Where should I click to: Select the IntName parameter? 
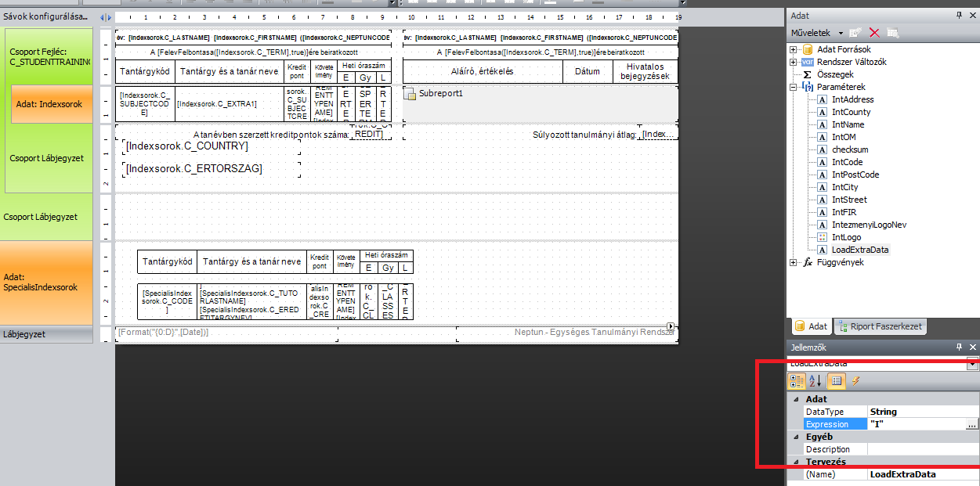848,124
